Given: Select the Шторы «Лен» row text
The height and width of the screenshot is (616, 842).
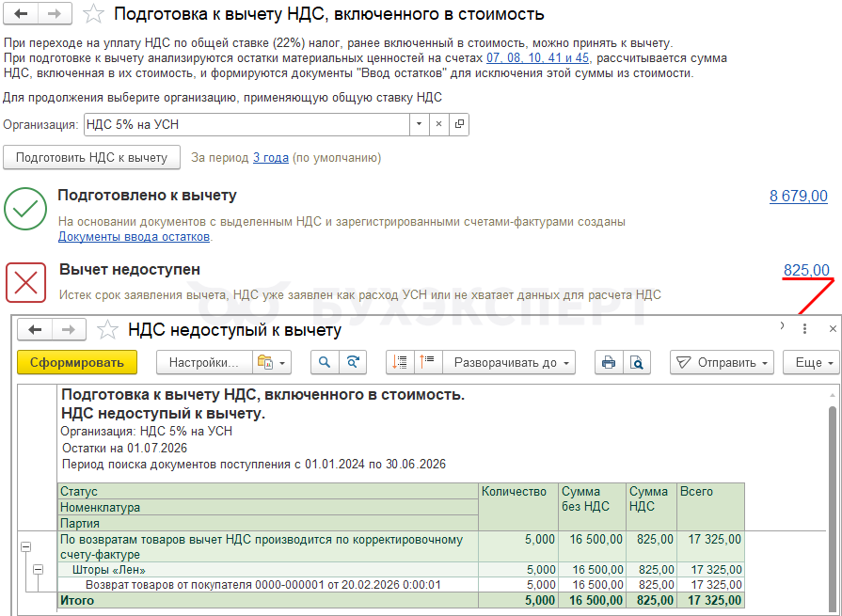Looking at the screenshot, I should click(x=109, y=570).
